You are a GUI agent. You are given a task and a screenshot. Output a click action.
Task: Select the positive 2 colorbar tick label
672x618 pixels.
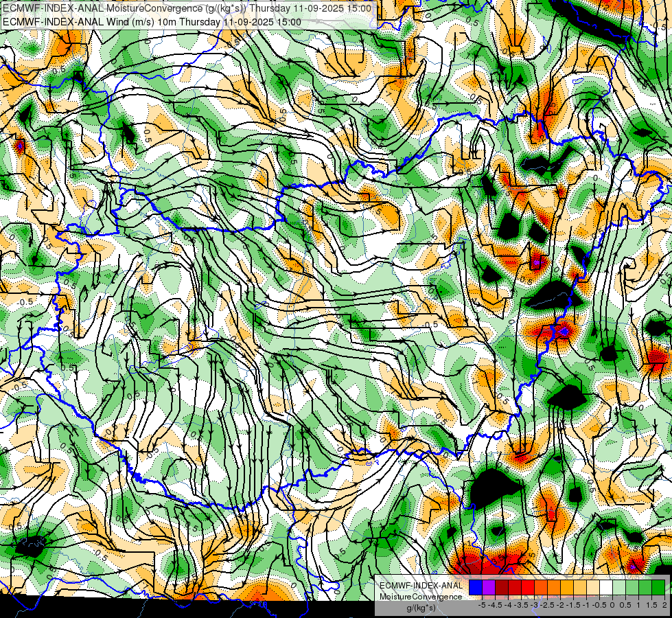point(664,605)
